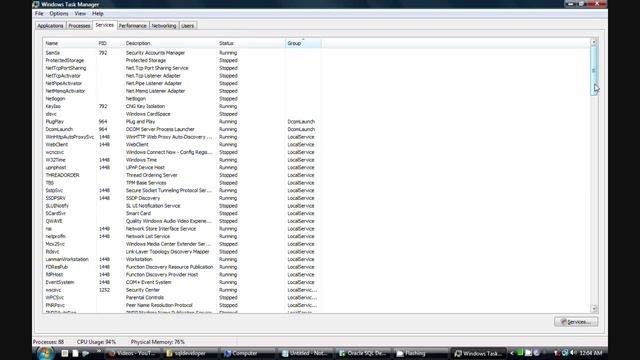Click the scrollbar down arrow

coord(594,309)
